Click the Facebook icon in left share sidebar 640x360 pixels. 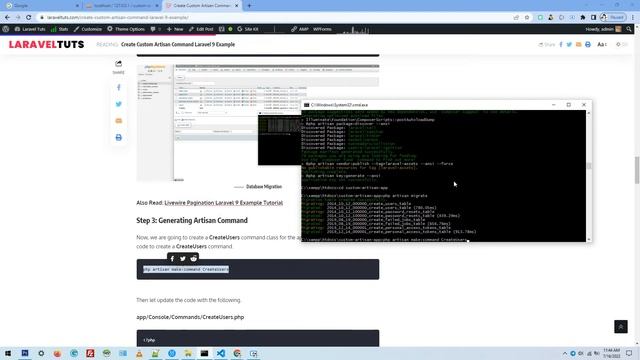coord(119,87)
